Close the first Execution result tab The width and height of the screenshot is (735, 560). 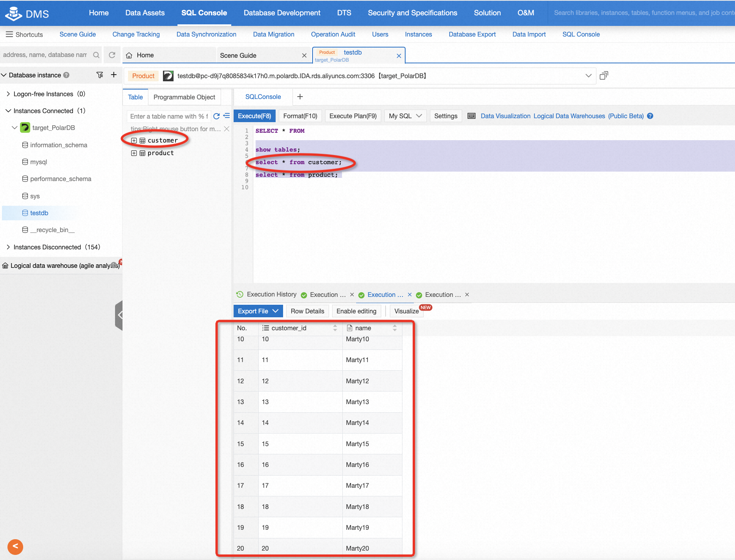pos(352,295)
